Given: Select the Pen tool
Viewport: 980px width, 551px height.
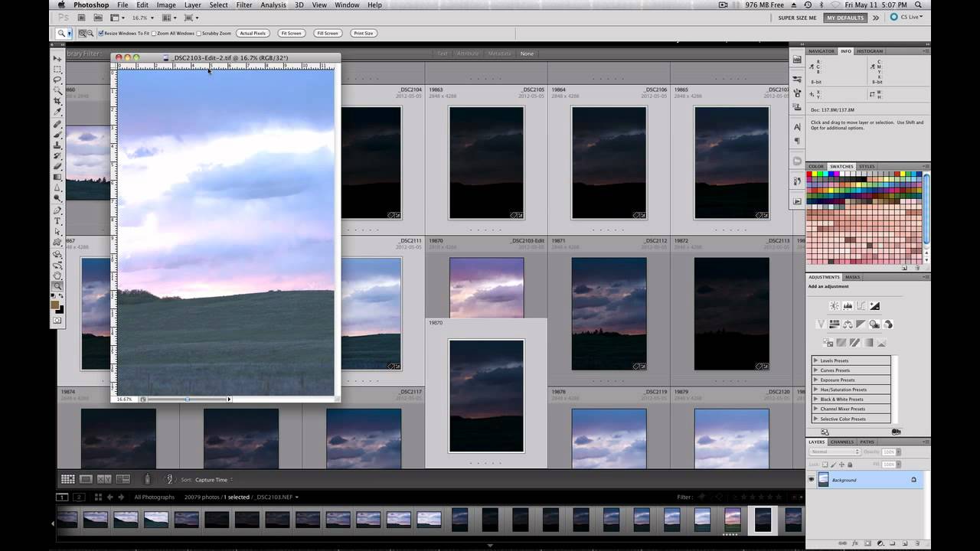Looking at the screenshot, I should pos(57,210).
